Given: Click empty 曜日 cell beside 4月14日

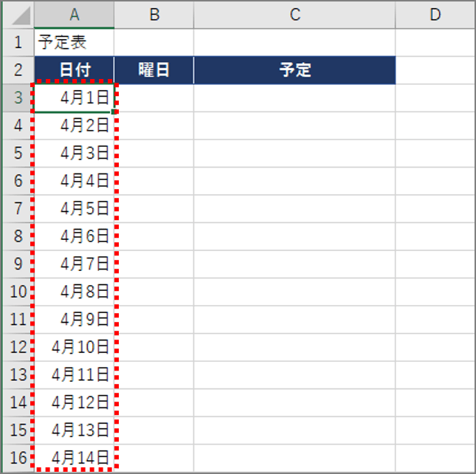Looking at the screenshot, I should [154, 458].
